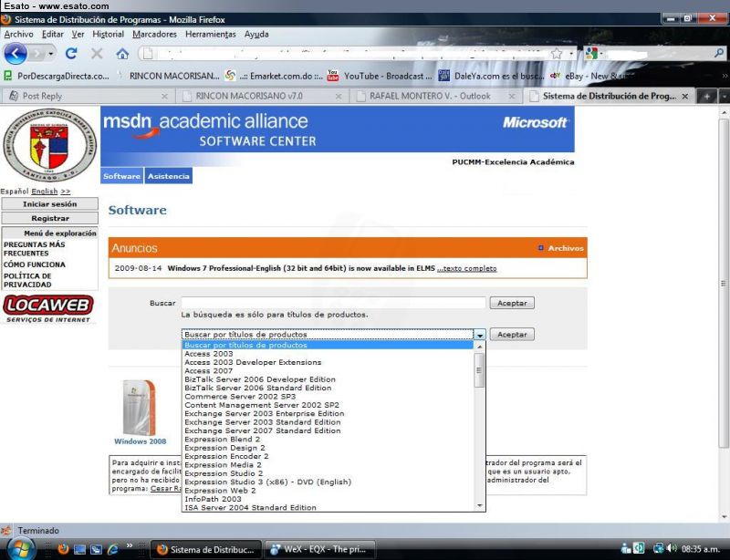Open the Asistencia page tab
The height and width of the screenshot is (560, 730).
pos(169,176)
